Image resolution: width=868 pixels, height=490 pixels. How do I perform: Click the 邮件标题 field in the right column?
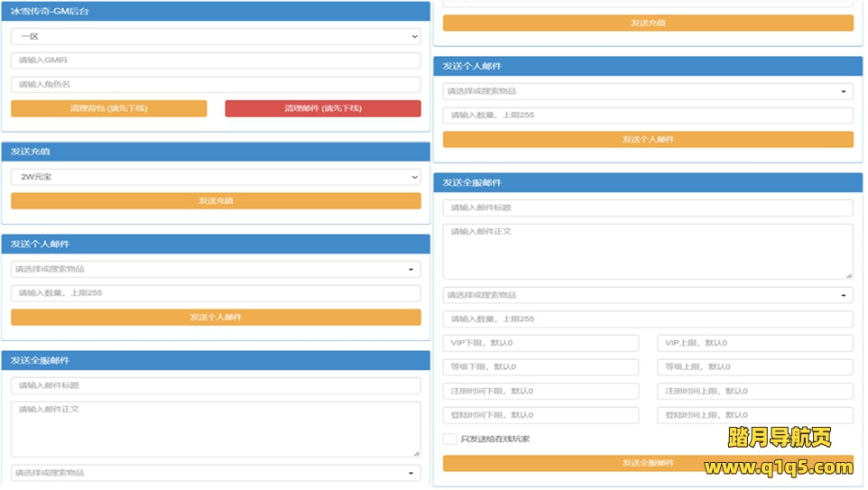pyautogui.click(x=648, y=208)
